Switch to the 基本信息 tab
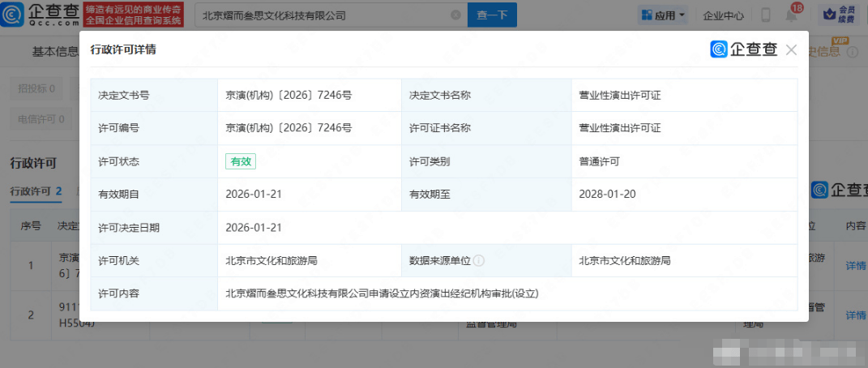 55,52
